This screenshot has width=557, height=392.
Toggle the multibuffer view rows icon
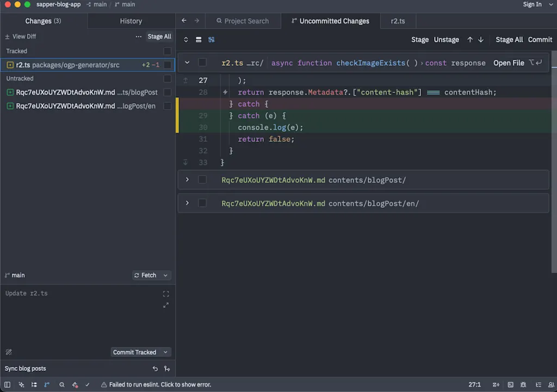tap(199, 40)
